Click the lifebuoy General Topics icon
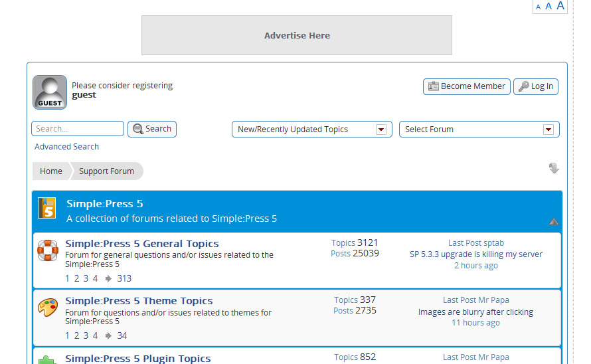The width and height of the screenshot is (591, 364). click(48, 250)
